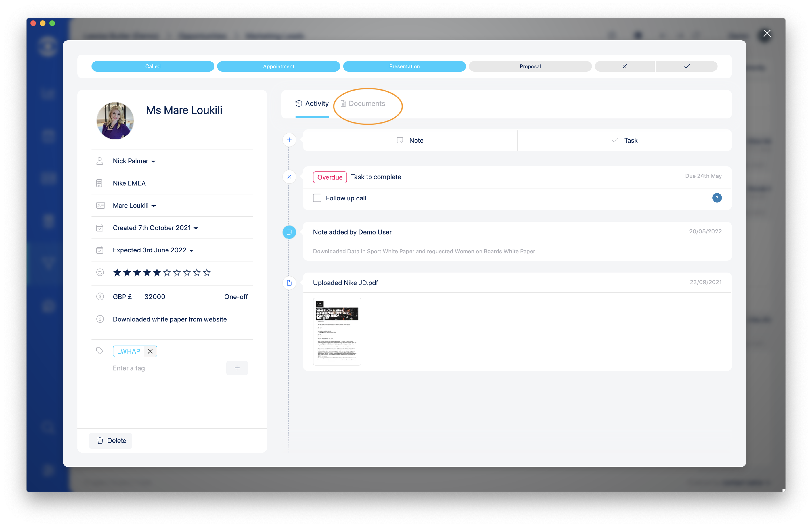
Task: Select the Proposal pipeline stage
Action: pos(530,67)
